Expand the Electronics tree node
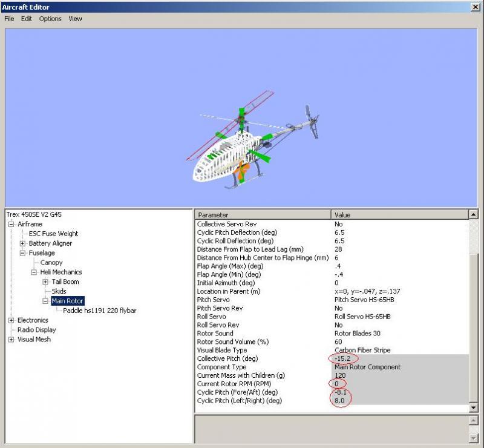 (x=11, y=320)
